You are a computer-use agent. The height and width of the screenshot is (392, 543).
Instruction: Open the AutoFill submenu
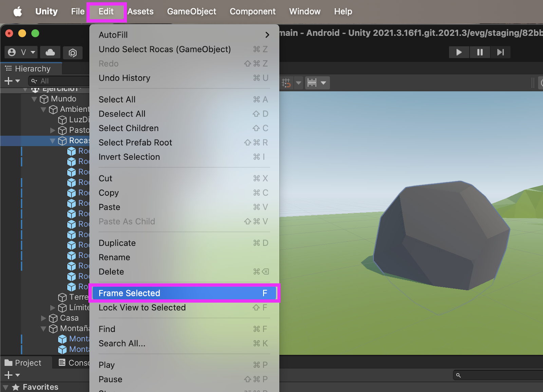point(184,35)
